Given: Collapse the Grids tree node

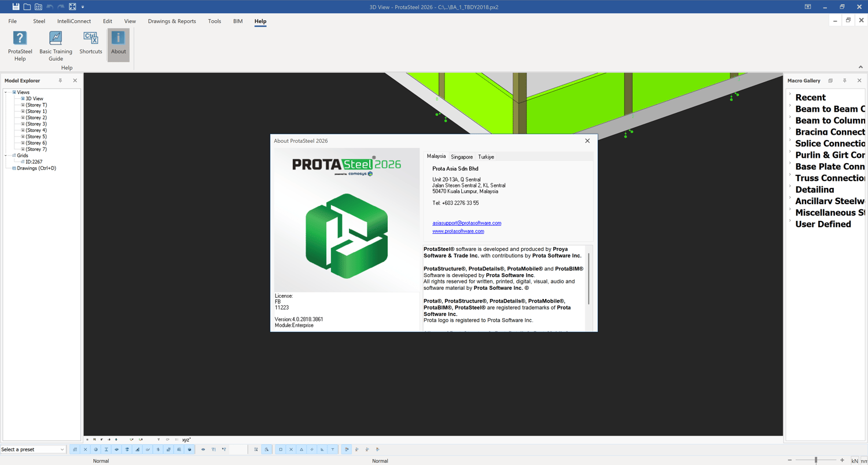Looking at the screenshot, I should [x=6, y=156].
